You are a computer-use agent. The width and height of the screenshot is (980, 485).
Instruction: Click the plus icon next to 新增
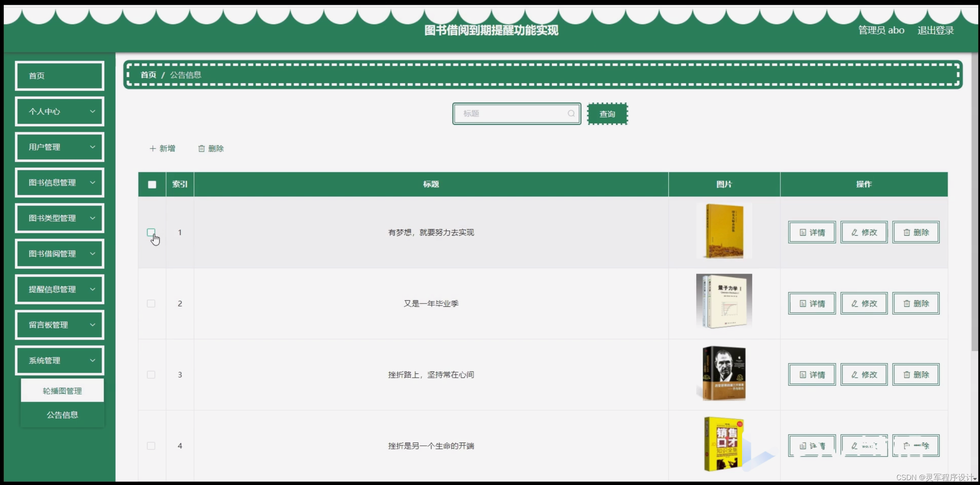[x=153, y=149]
